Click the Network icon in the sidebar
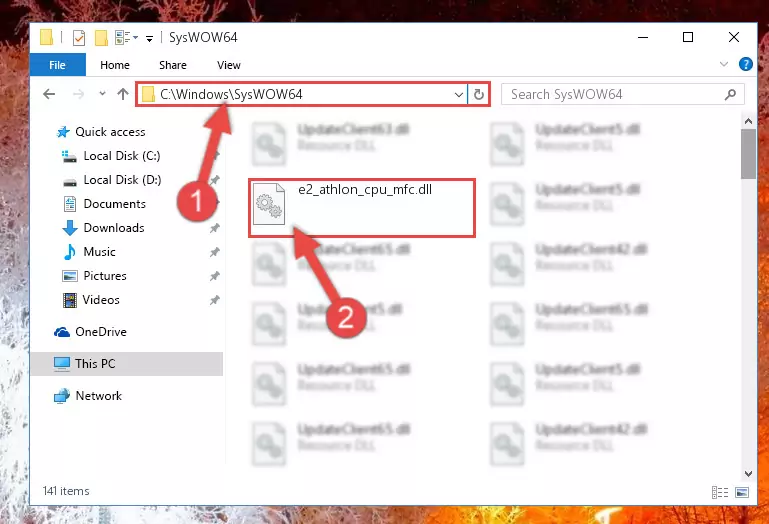769x524 pixels. tap(62, 396)
